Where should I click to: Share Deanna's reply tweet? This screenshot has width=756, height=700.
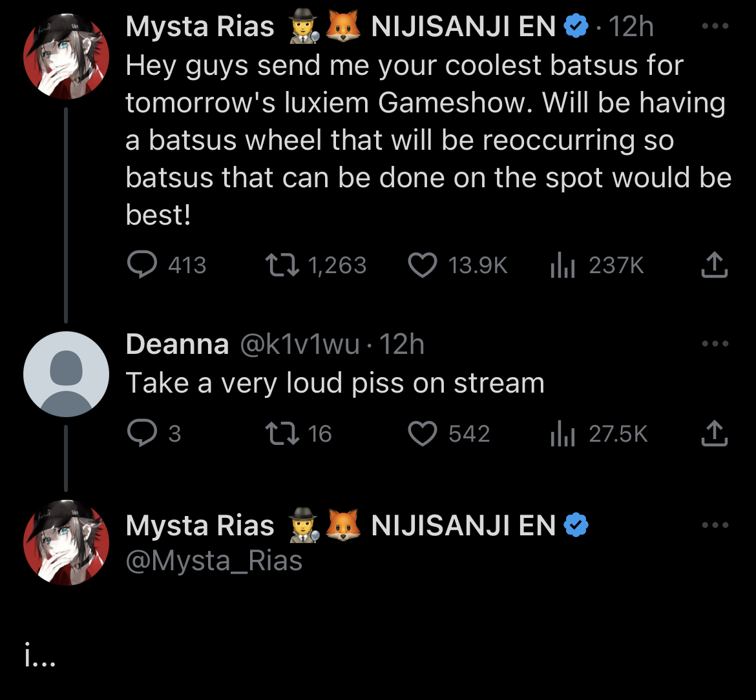click(x=715, y=433)
